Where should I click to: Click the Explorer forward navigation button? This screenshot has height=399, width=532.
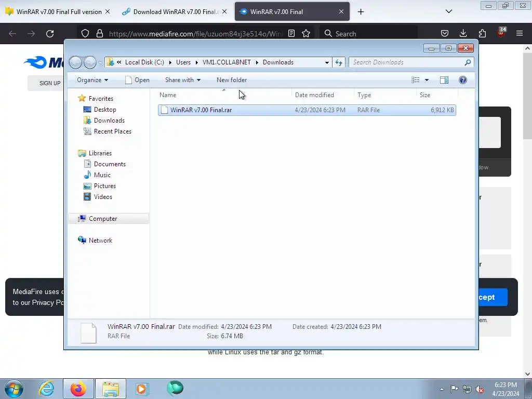[90, 62]
